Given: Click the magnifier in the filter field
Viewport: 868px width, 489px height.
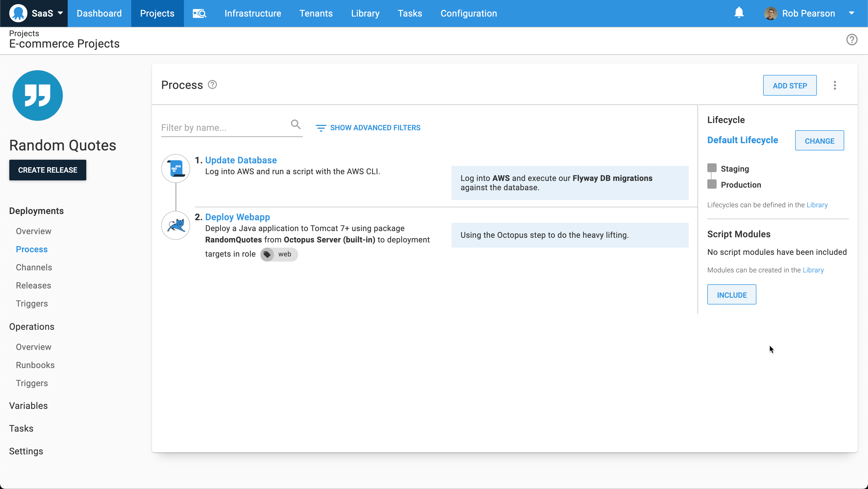Looking at the screenshot, I should tap(296, 124).
